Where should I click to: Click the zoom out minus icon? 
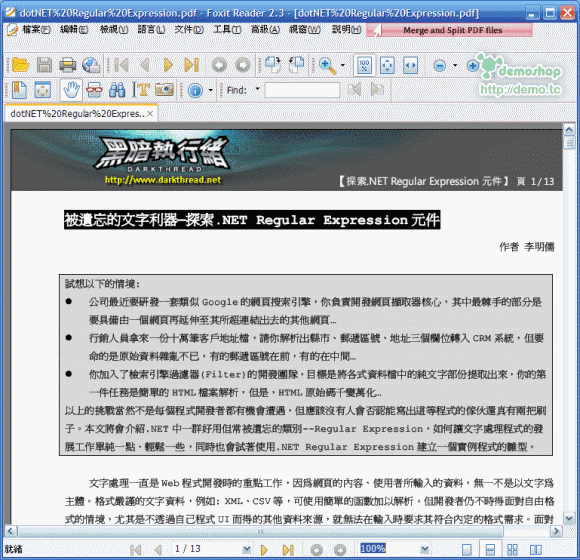(439, 66)
